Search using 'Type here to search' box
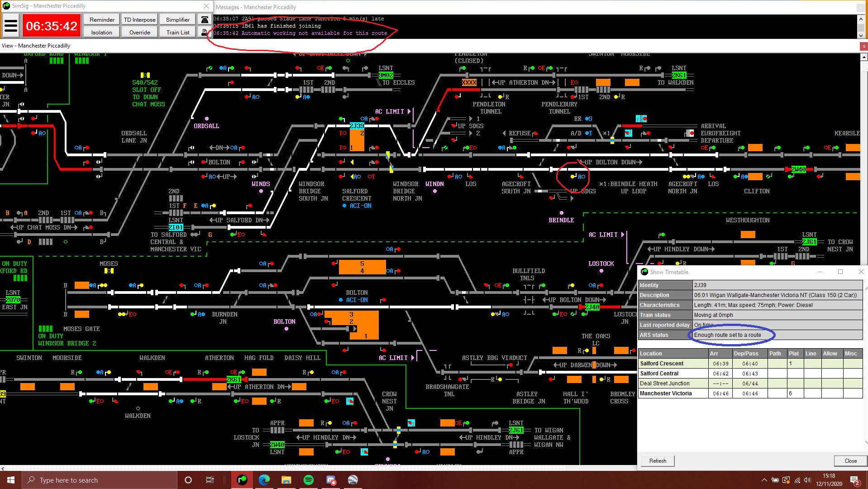 tap(100, 480)
